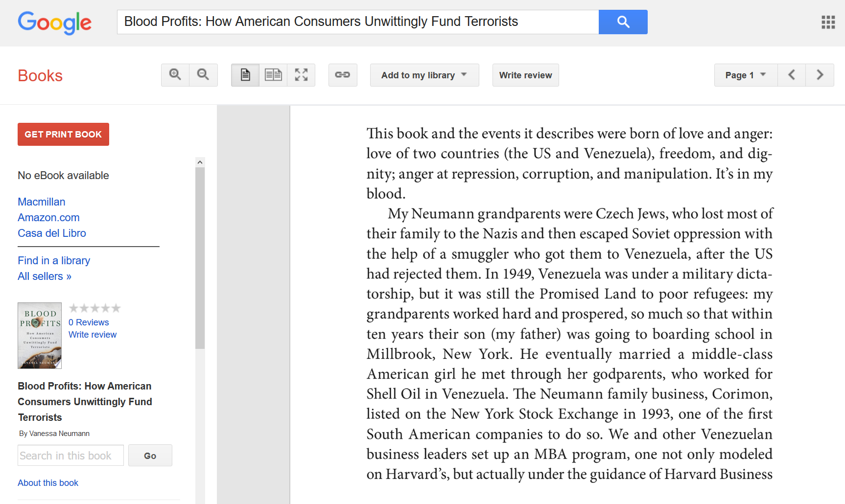Image resolution: width=845 pixels, height=504 pixels.
Task: Zoom out of the book page
Action: (203, 75)
